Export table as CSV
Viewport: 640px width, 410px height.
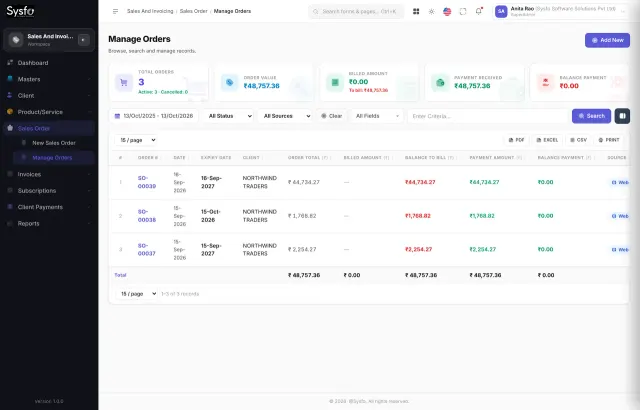(578, 140)
